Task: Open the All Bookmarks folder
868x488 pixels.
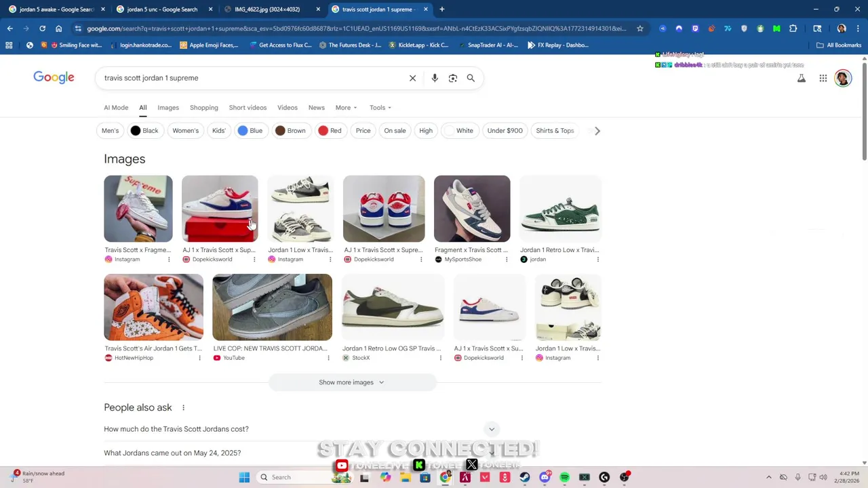Action: coord(839,45)
